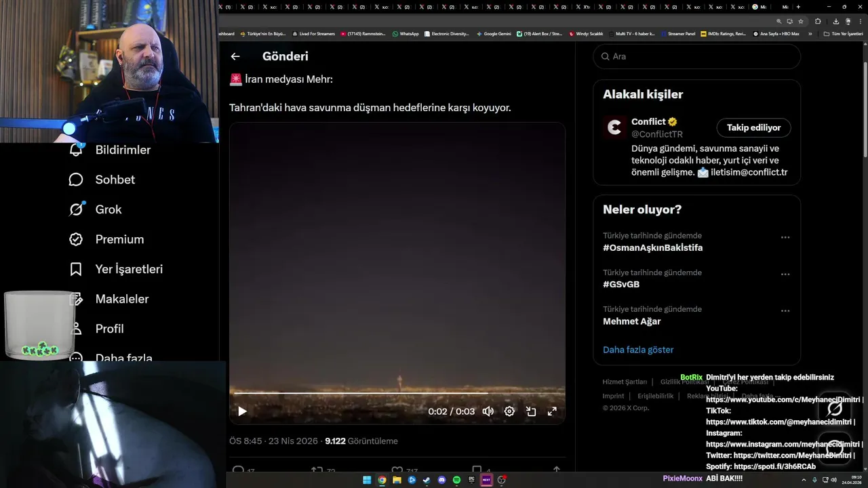Toggle Takip ediyor for Conflict
The height and width of the screenshot is (488, 868).
pyautogui.click(x=753, y=127)
